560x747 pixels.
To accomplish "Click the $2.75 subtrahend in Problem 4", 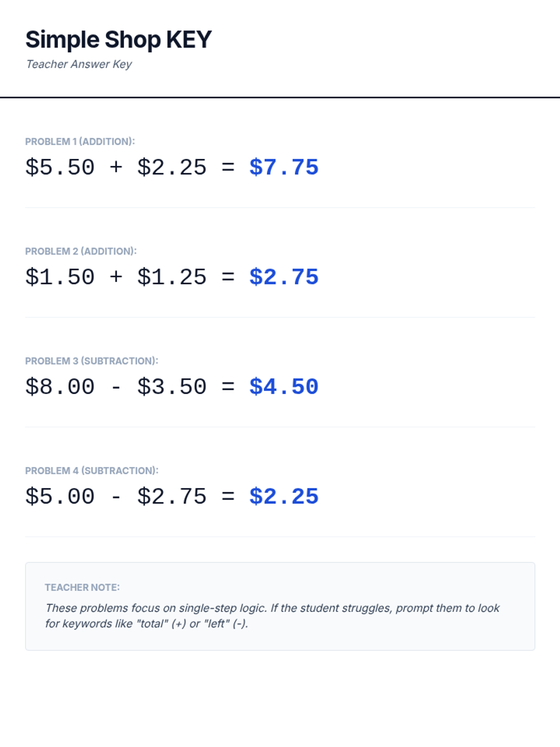I will 172,496.
